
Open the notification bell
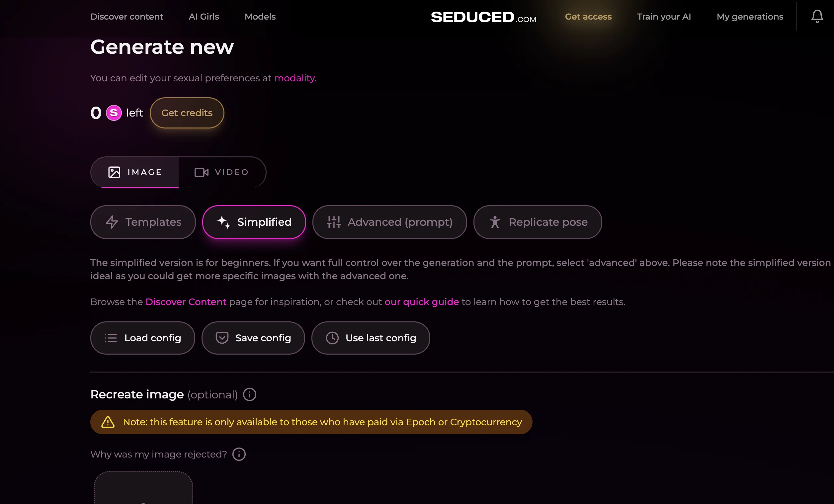[x=818, y=16]
